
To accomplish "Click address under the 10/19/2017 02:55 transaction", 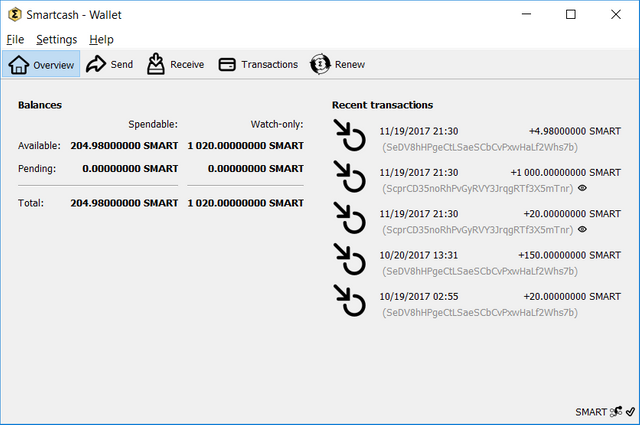I will [480, 312].
